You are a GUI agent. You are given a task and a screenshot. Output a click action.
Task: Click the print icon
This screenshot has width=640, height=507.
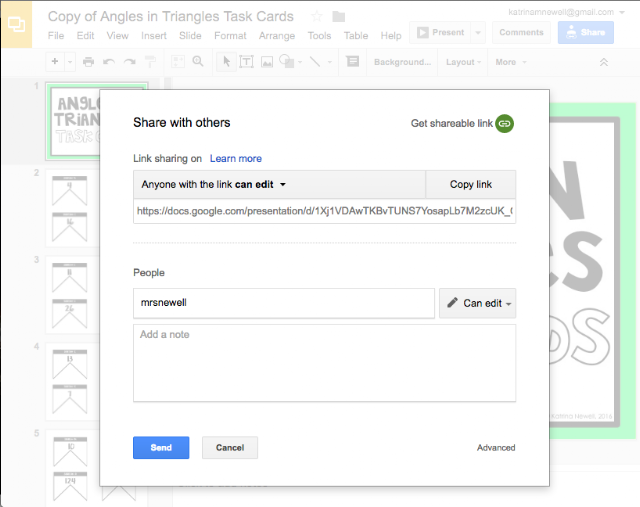88,62
